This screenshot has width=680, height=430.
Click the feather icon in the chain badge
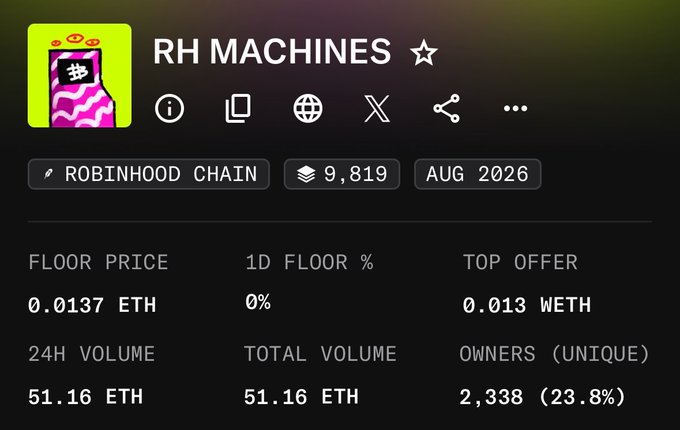click(48, 174)
